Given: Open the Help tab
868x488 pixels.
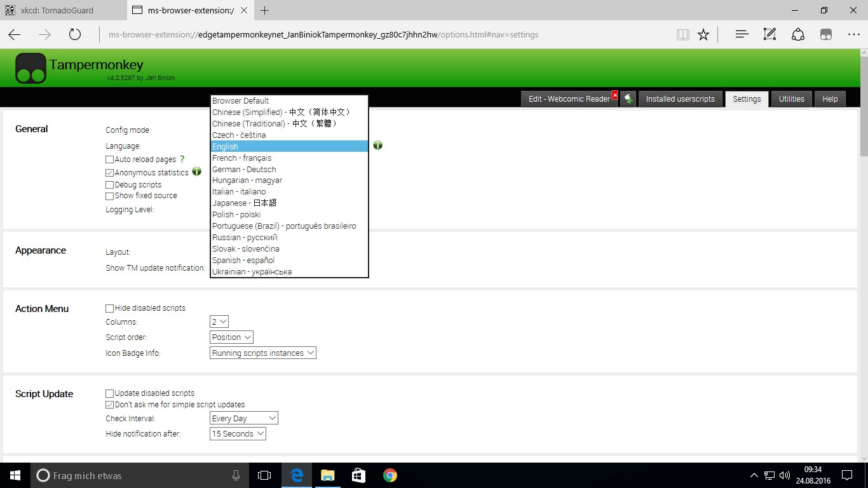Looking at the screenshot, I should click(830, 98).
